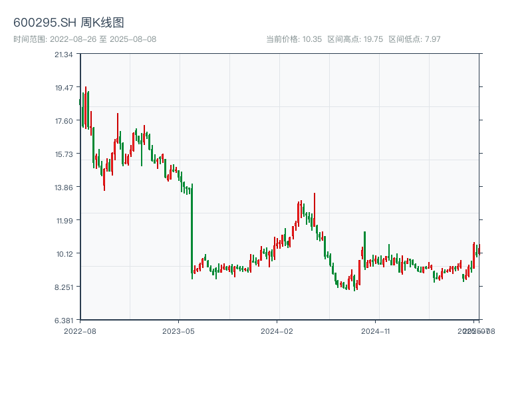The image size is (532, 399).
Task: Click the y-axis value 17.60
Action: pyautogui.click(x=64, y=121)
